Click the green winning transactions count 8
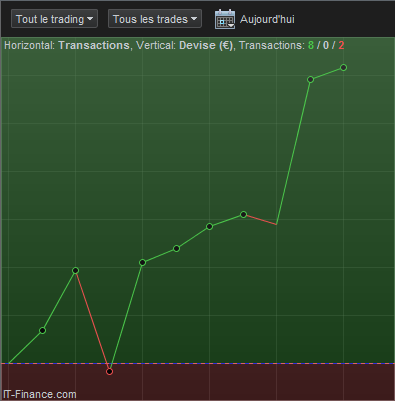This screenshot has height=401, width=395. (x=311, y=45)
